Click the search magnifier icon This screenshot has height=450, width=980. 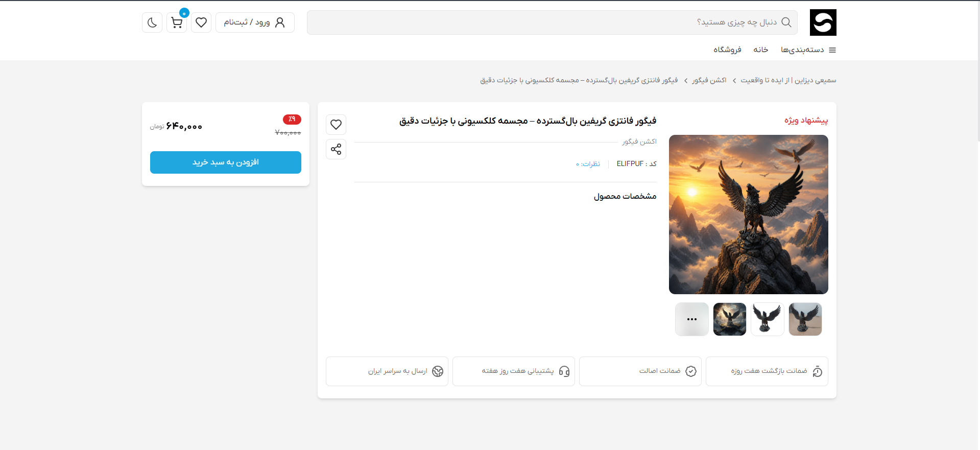click(786, 22)
